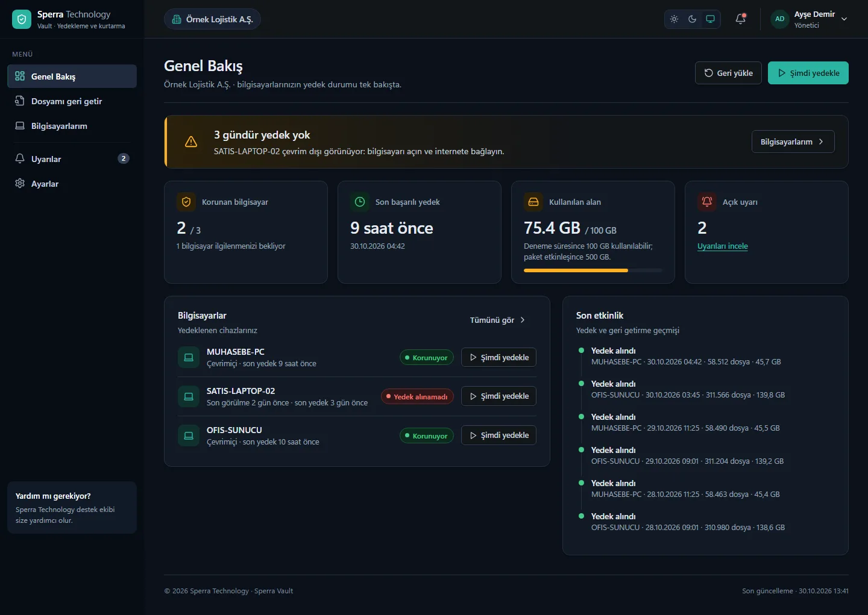Click the Sperra shield logo icon

click(x=22, y=19)
